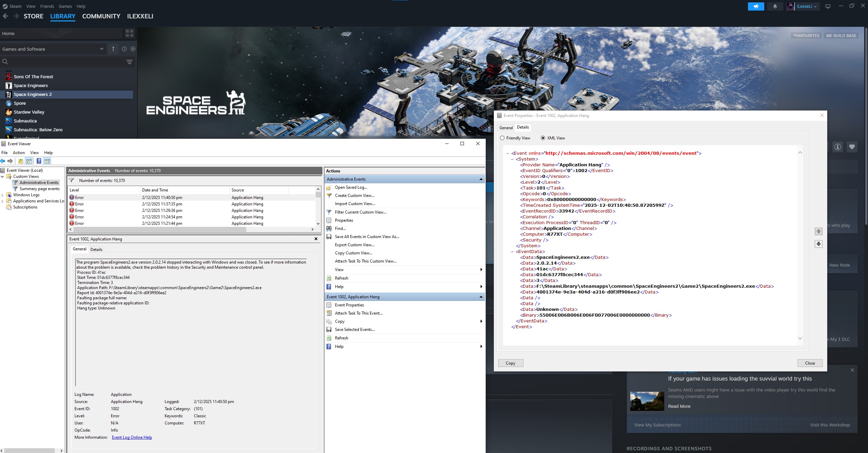The height and width of the screenshot is (453, 868).
Task: Collapse the Administrative Events actions section
Action: [x=481, y=179]
